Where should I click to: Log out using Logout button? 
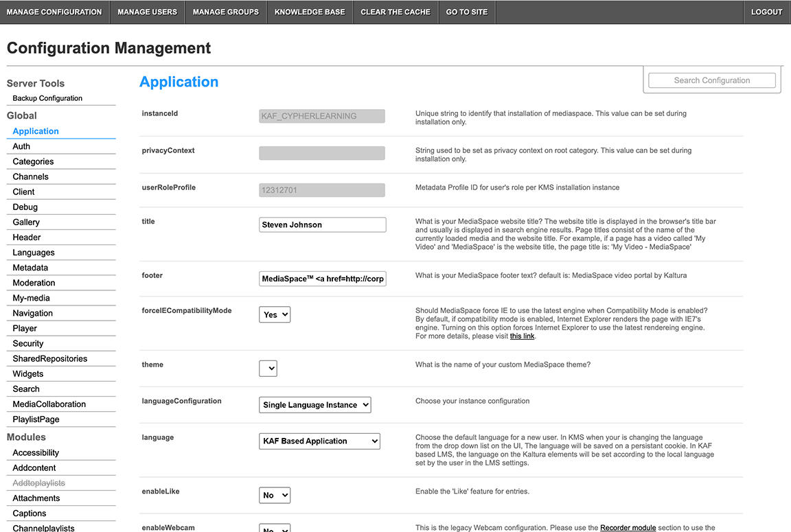[x=767, y=12]
